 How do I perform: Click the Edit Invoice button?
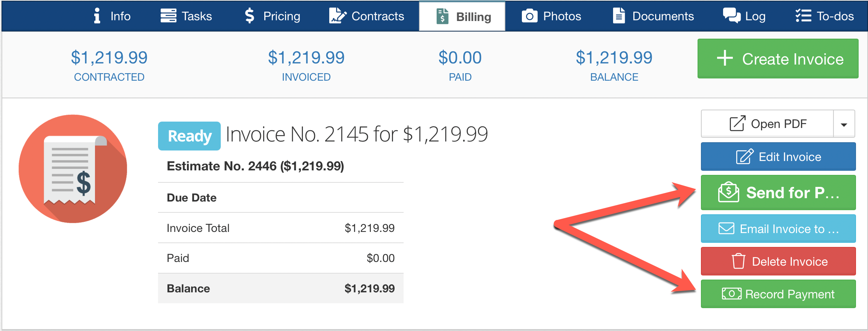point(778,157)
